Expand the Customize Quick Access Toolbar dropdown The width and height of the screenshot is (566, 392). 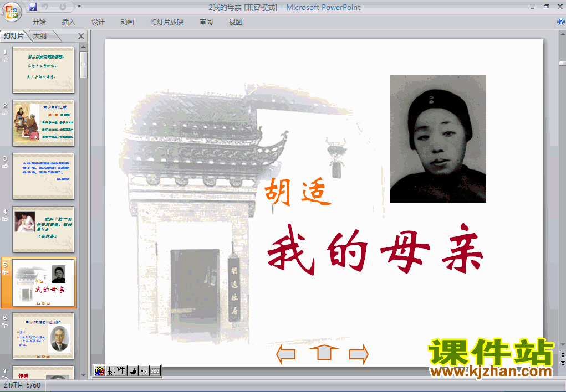(79, 7)
